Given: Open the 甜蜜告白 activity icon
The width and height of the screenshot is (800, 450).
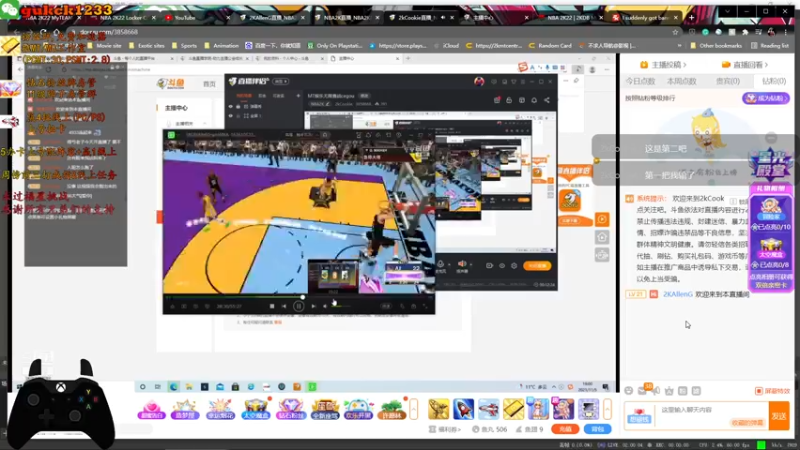Looking at the screenshot, I should tap(152, 409).
